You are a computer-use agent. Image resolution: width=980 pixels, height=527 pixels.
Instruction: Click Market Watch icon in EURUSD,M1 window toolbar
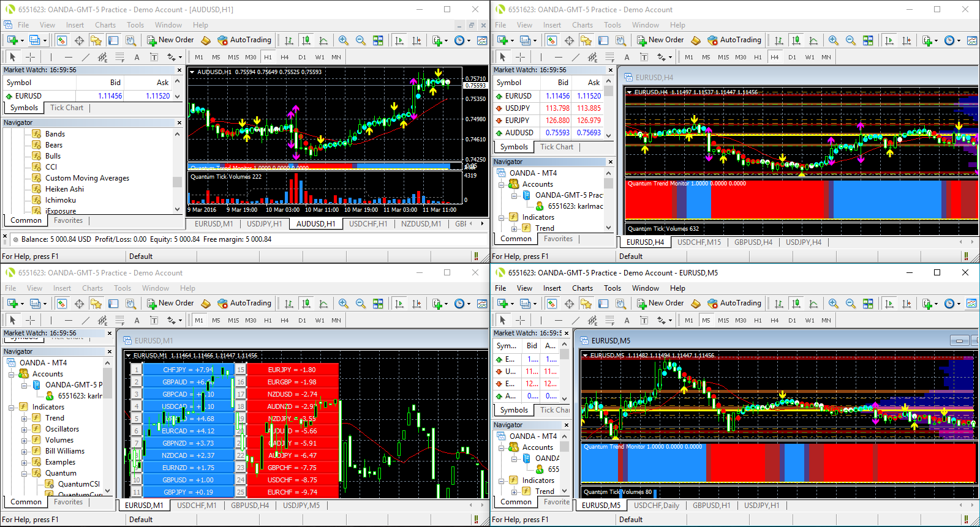[62, 304]
